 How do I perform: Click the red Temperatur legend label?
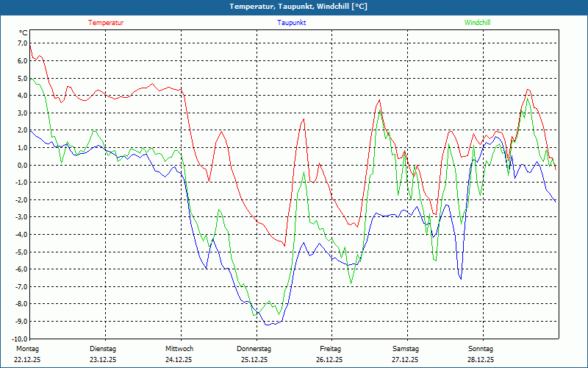pos(106,23)
